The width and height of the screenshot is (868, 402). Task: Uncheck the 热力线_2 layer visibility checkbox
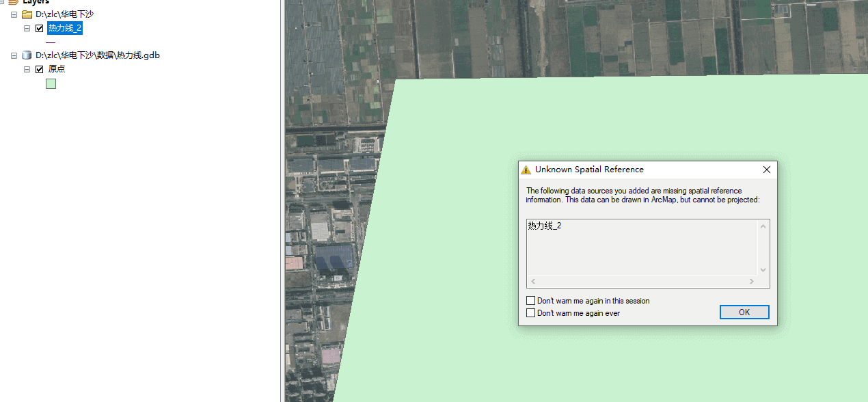40,28
